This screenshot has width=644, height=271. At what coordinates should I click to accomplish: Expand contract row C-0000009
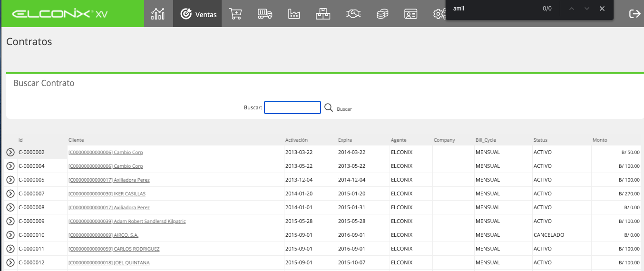[x=10, y=221]
